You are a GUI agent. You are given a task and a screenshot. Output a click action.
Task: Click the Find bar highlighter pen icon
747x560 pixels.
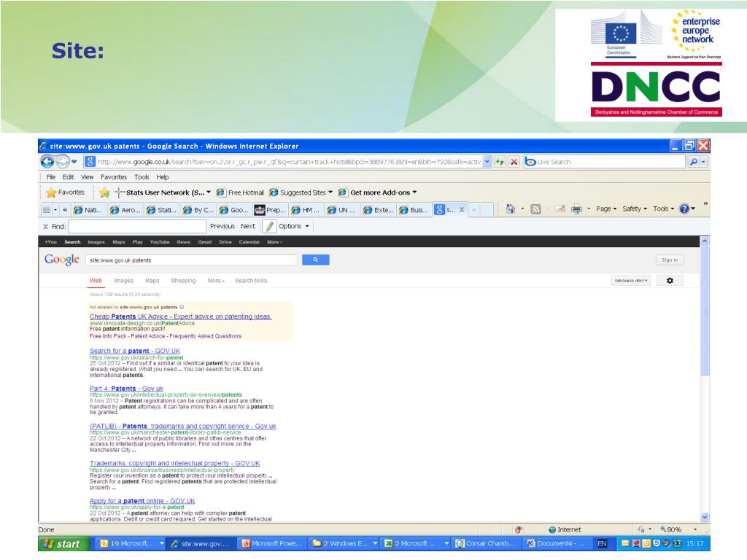[x=269, y=226]
